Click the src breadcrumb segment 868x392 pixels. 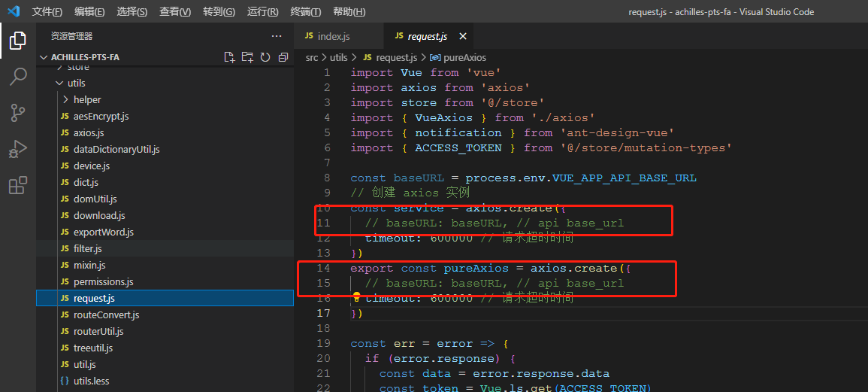312,57
